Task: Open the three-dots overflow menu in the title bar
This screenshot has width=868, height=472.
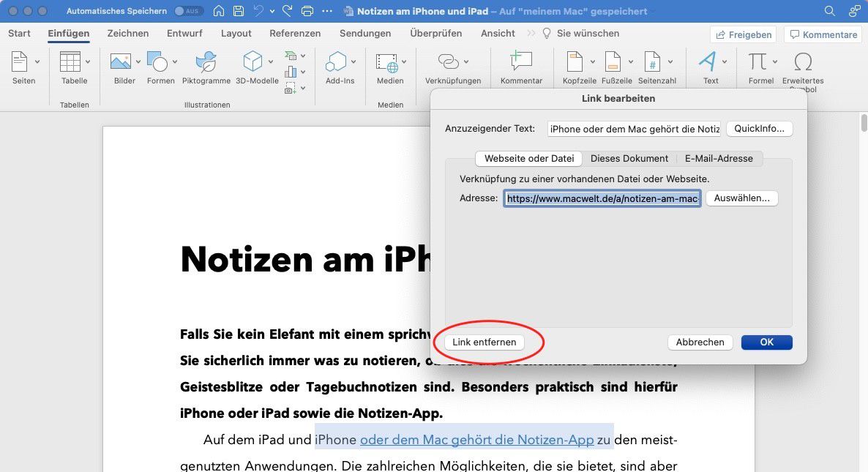Action: [327, 11]
